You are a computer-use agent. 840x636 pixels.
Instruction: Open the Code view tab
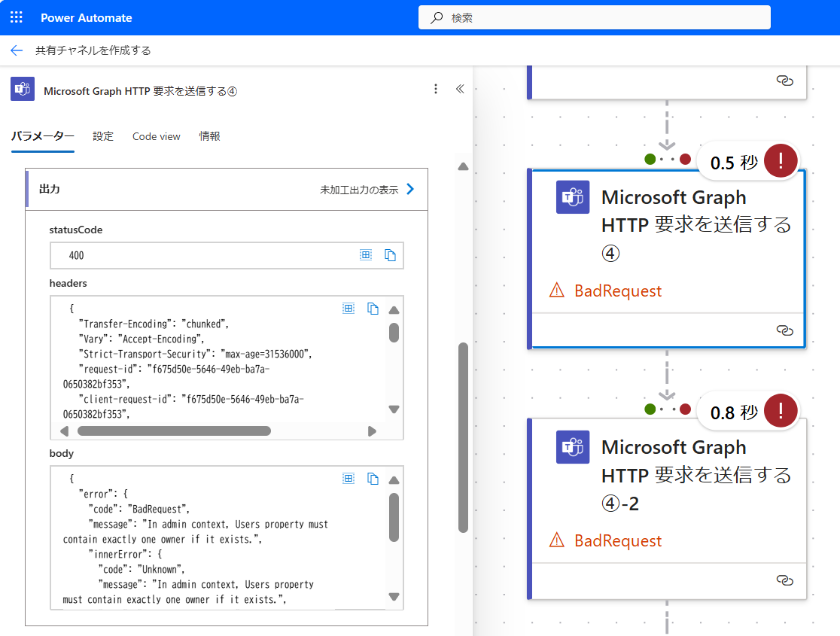tap(157, 137)
